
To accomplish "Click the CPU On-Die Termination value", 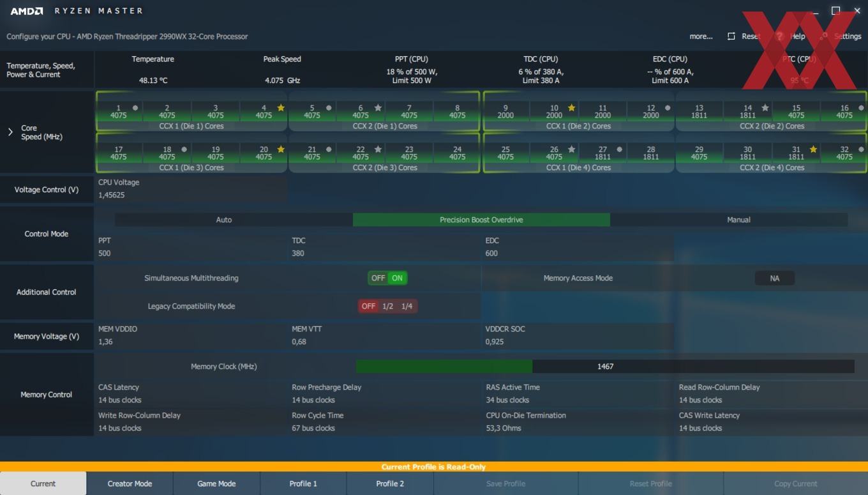I will tap(504, 428).
